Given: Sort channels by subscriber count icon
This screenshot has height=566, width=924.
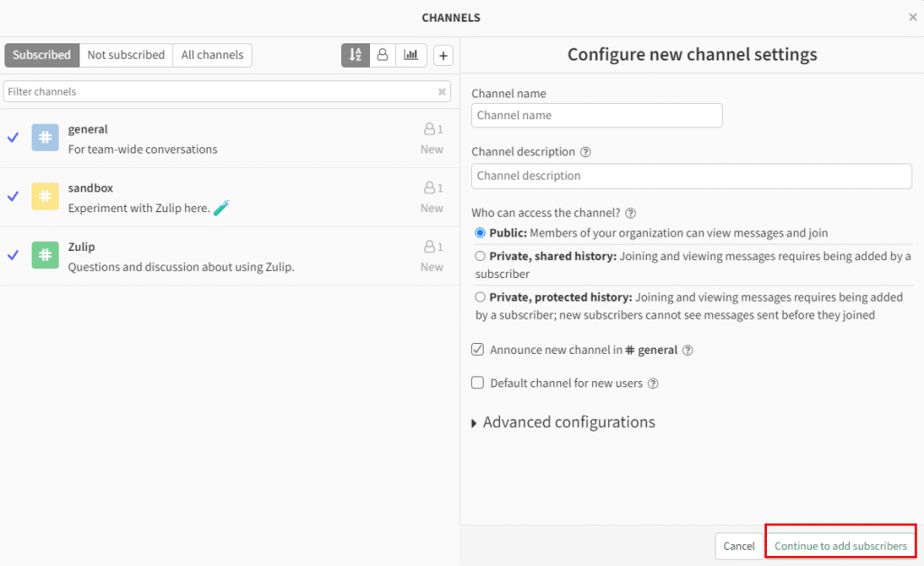Looking at the screenshot, I should point(383,55).
